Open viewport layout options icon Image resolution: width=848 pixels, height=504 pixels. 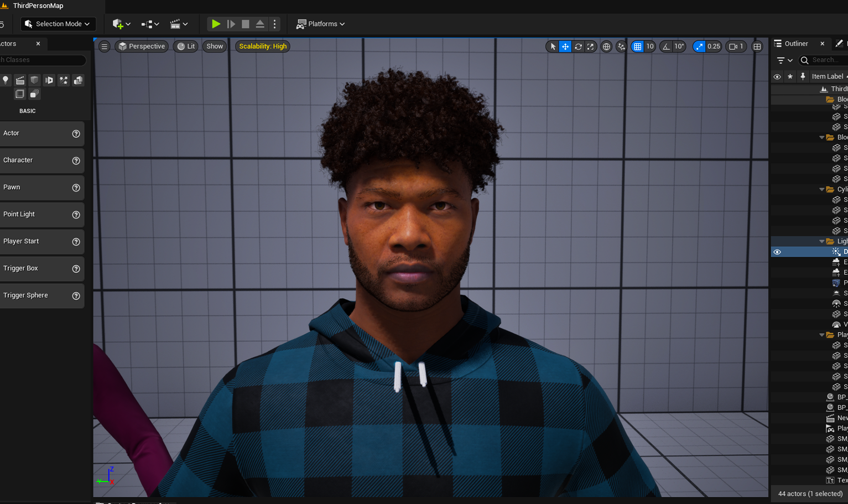point(757,46)
